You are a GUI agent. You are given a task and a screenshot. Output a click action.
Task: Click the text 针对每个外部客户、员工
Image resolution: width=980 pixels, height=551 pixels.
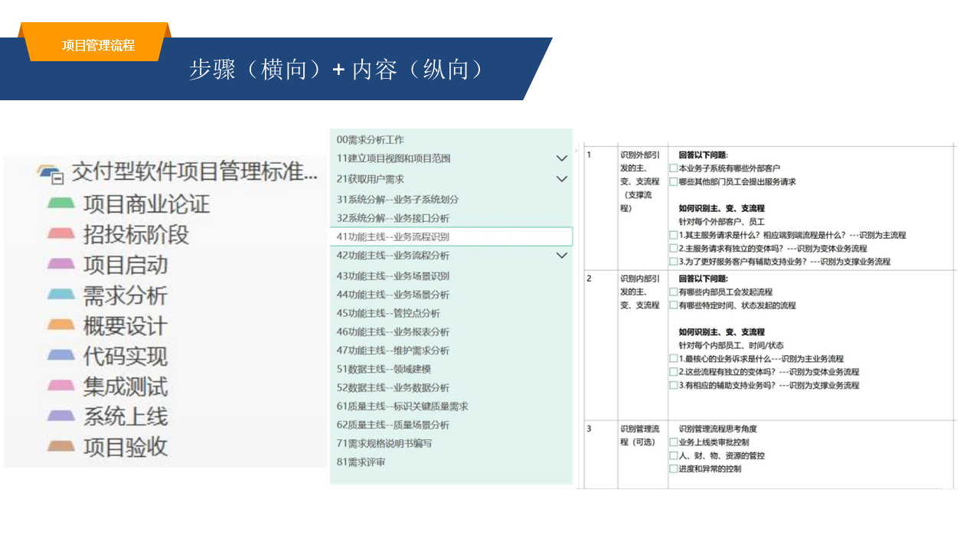click(721, 221)
